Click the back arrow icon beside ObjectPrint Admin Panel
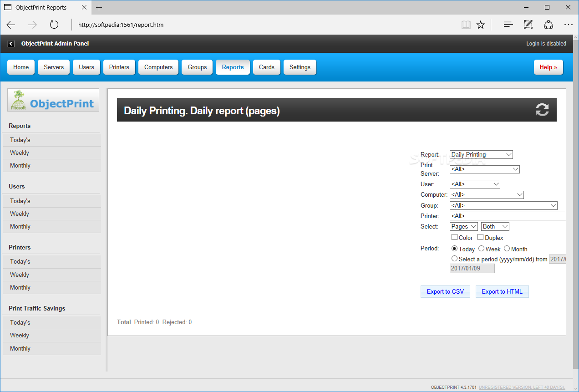Image resolution: width=579 pixels, height=392 pixels. click(11, 44)
